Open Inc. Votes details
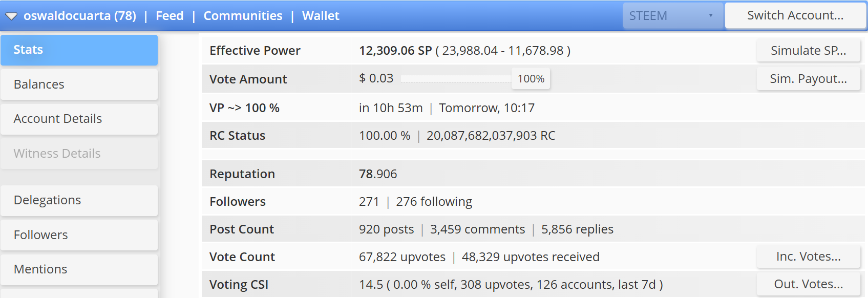This screenshot has height=298, width=868. tap(808, 257)
